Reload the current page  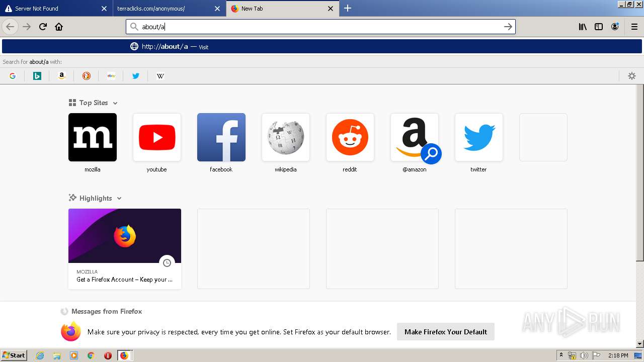[43, 27]
